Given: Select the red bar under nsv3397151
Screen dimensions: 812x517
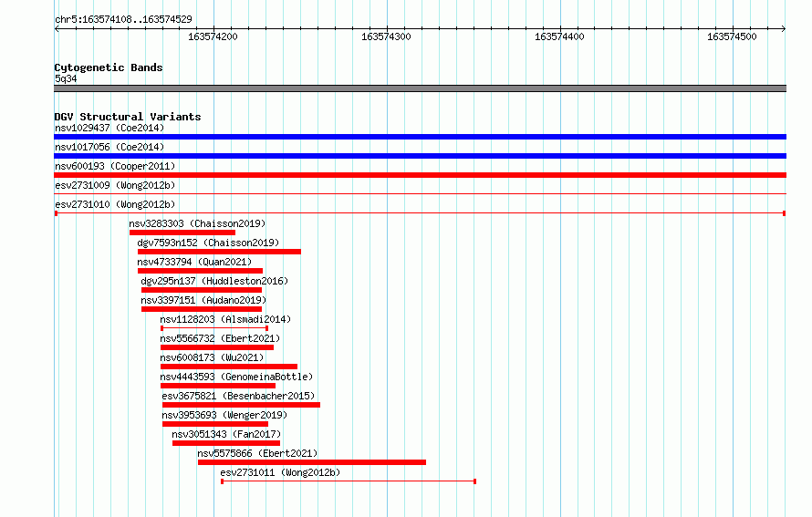Looking at the screenshot, I should (x=202, y=309).
